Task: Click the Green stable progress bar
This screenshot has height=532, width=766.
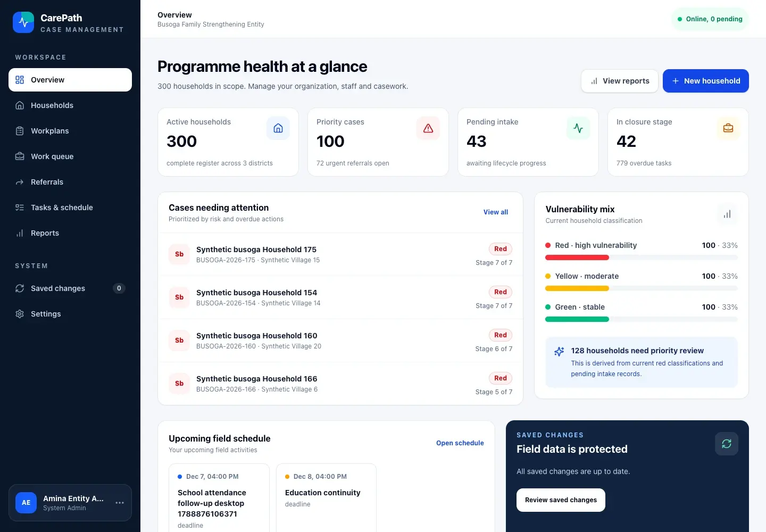Action: click(642, 319)
